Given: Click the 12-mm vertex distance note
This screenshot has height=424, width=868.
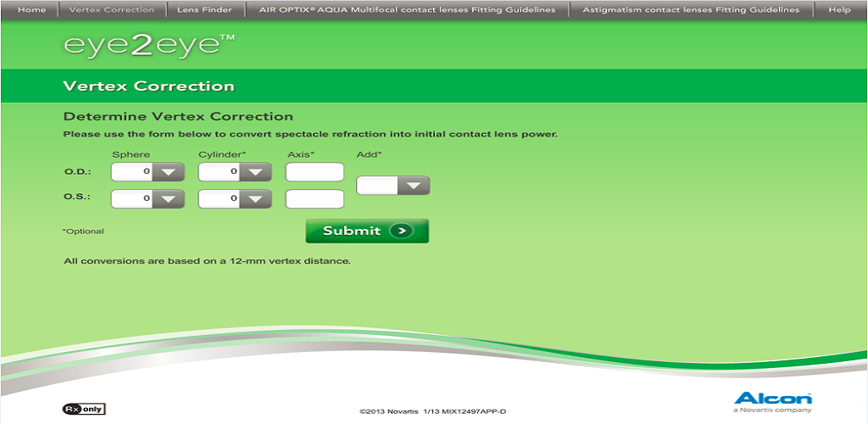Looking at the screenshot, I should click(207, 260).
